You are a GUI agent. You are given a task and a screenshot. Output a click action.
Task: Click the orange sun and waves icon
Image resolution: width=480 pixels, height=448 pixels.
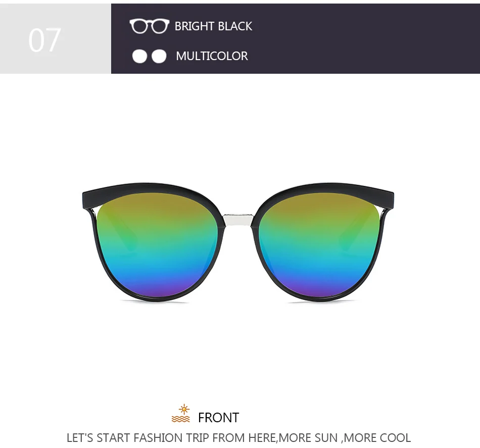pyautogui.click(x=181, y=414)
